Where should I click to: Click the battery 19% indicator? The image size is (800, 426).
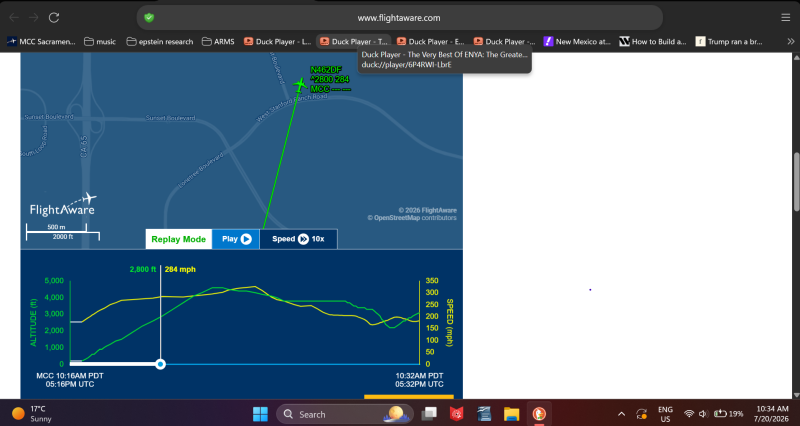(x=728, y=414)
